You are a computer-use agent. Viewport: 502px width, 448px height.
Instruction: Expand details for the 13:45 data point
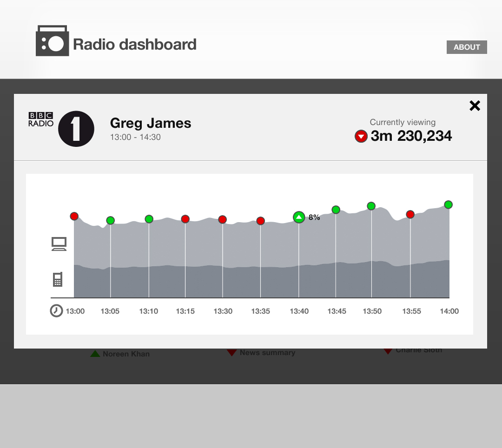(336, 210)
